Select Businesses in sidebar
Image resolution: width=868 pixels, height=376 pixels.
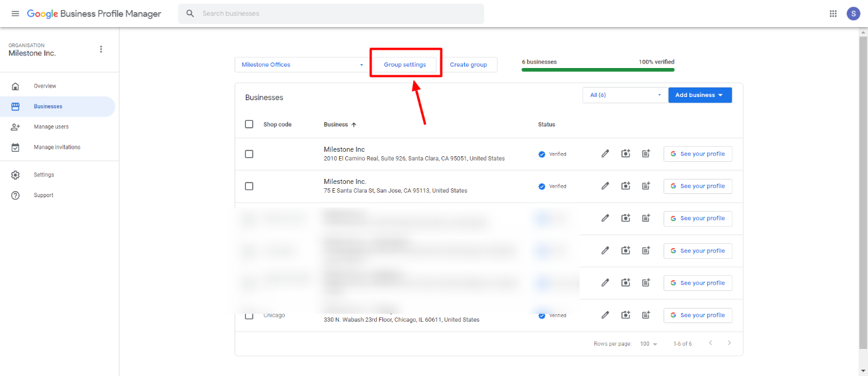57,106
